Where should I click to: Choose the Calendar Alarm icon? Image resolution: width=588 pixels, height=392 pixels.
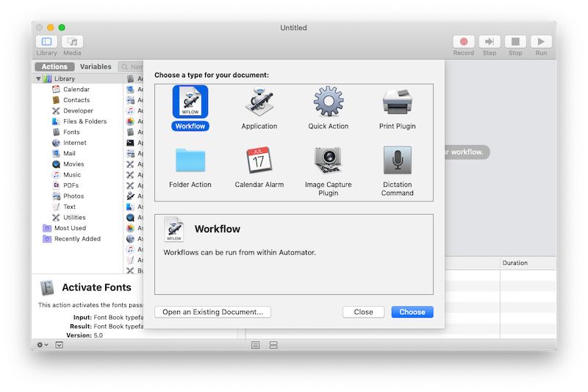coord(259,160)
